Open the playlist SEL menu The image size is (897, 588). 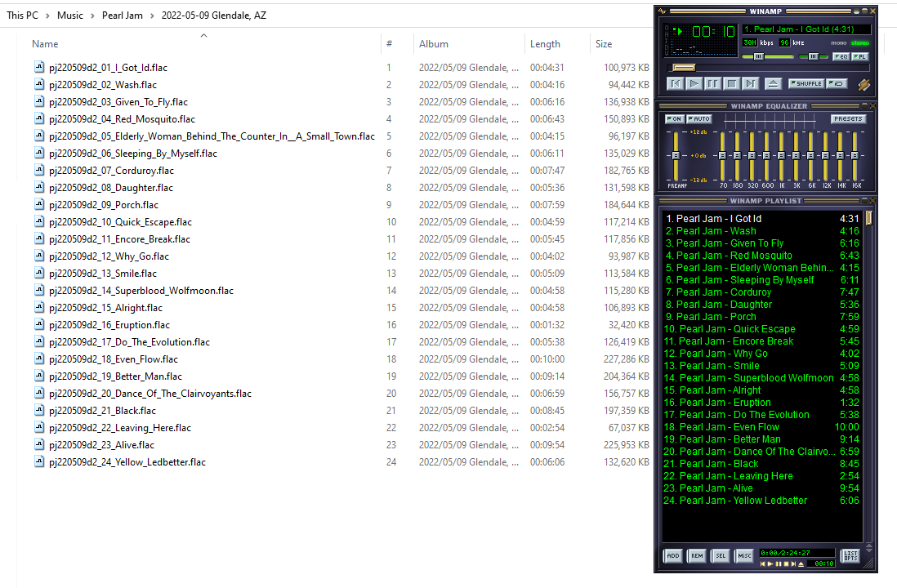(x=721, y=555)
